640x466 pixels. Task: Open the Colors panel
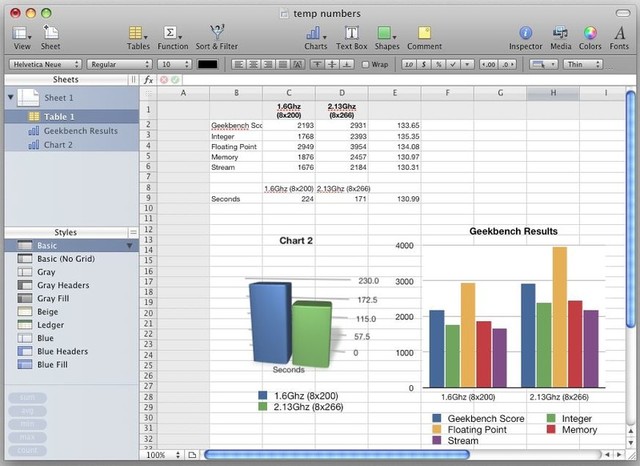590,38
